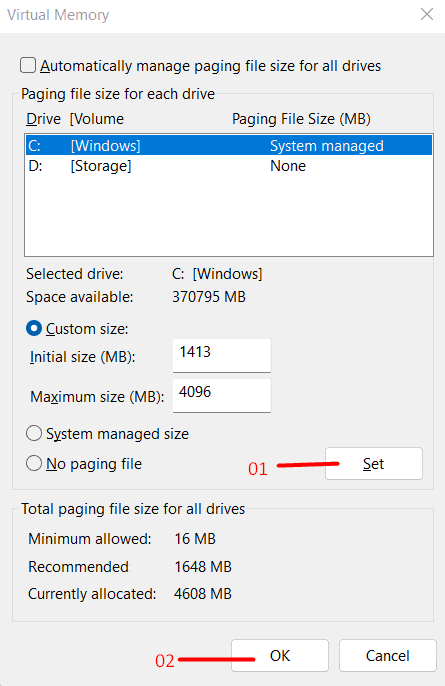This screenshot has width=445, height=686.
Task: Choose the Custom size radio option
Action: point(34,329)
